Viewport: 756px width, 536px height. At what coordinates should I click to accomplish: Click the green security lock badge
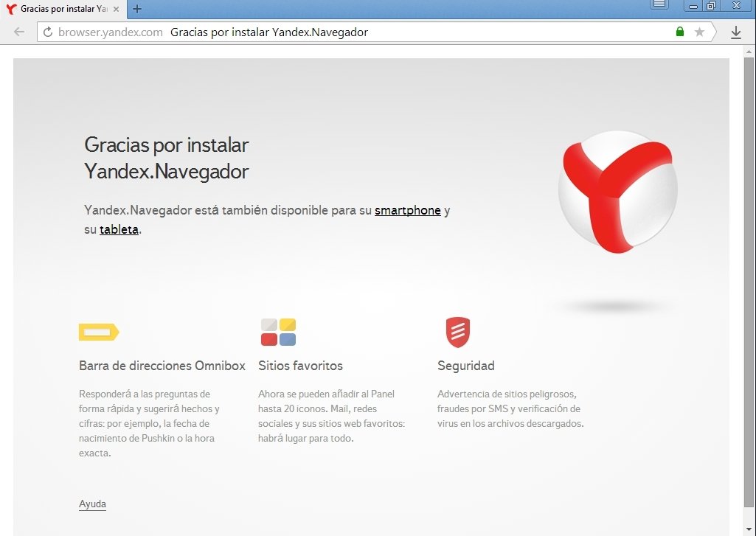click(x=679, y=32)
